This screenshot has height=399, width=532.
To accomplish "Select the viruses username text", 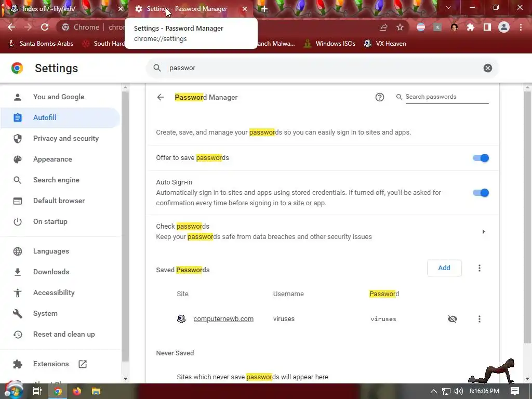I will pos(284,319).
